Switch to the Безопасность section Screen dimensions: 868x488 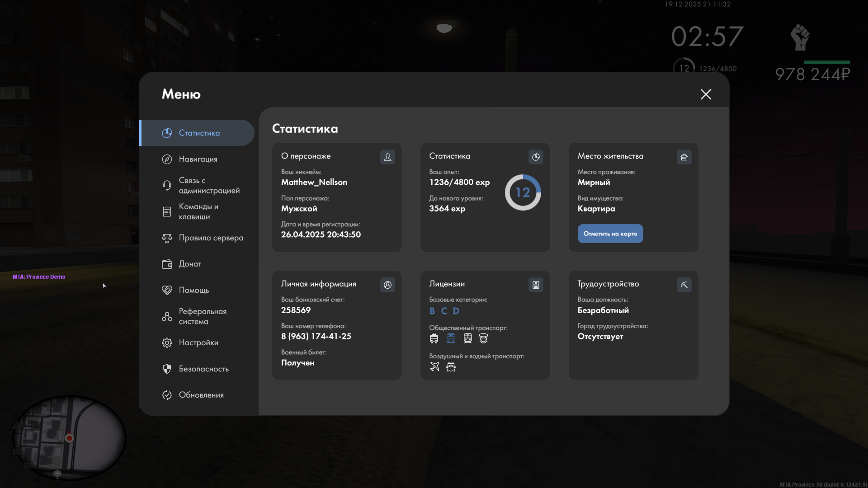pyautogui.click(x=203, y=369)
